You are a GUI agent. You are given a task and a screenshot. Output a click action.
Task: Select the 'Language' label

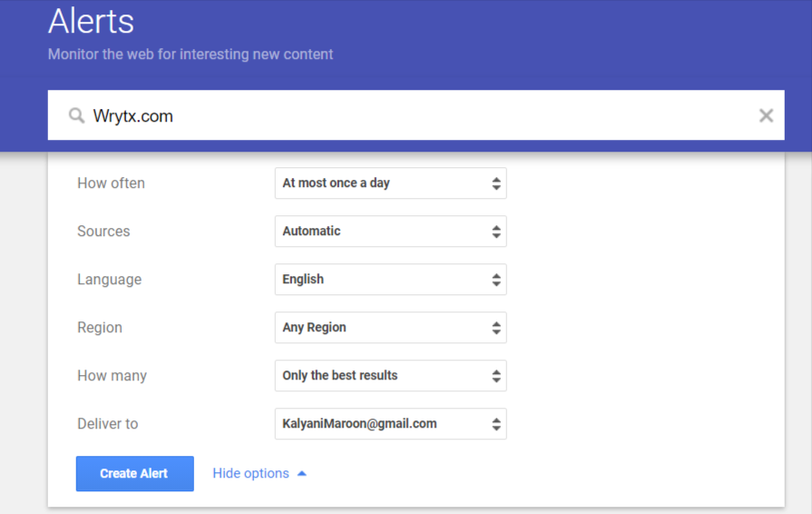pos(109,280)
